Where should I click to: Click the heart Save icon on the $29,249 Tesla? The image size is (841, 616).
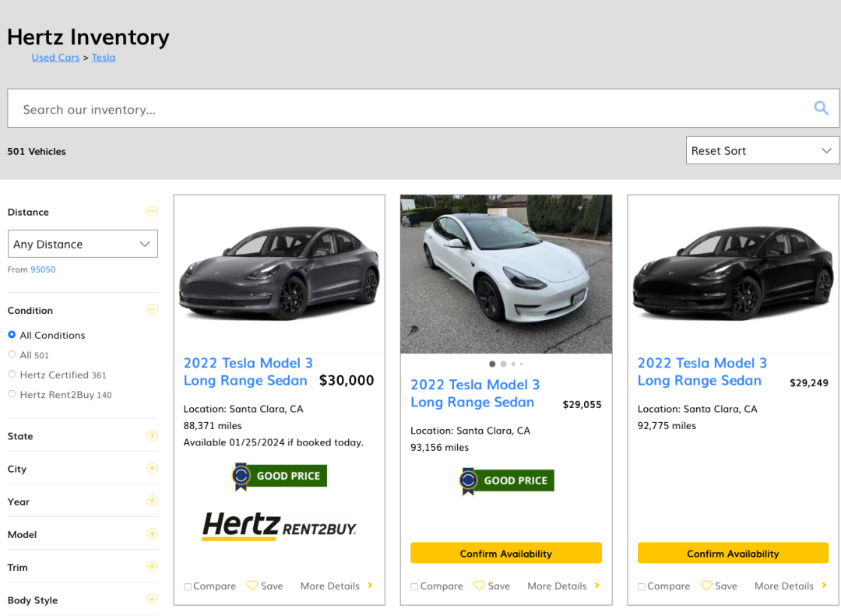tap(706, 586)
